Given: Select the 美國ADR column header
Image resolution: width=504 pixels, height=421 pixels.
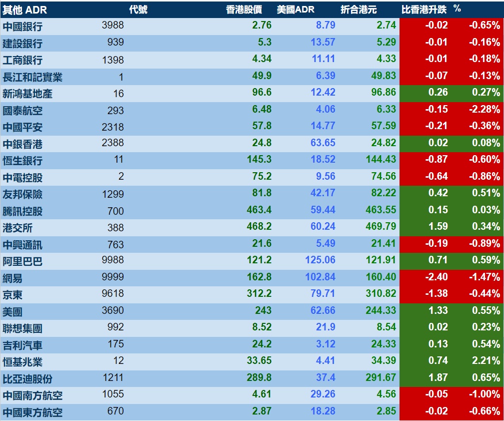Looking at the screenshot, I should pyautogui.click(x=295, y=10).
